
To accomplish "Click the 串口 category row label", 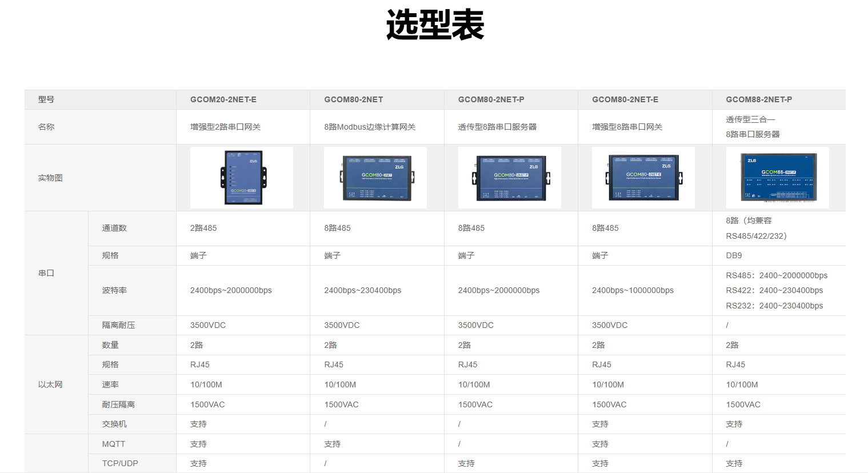I will click(46, 273).
